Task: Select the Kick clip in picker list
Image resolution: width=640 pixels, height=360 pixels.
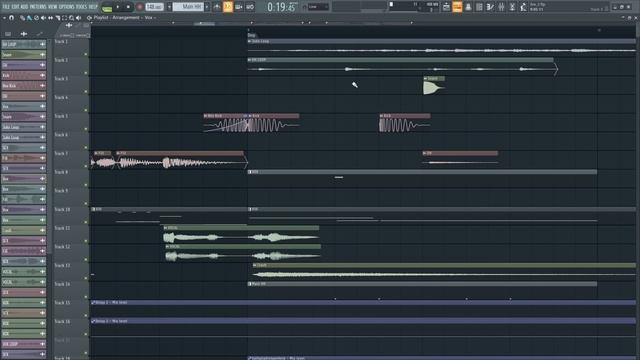Action: coord(24,76)
